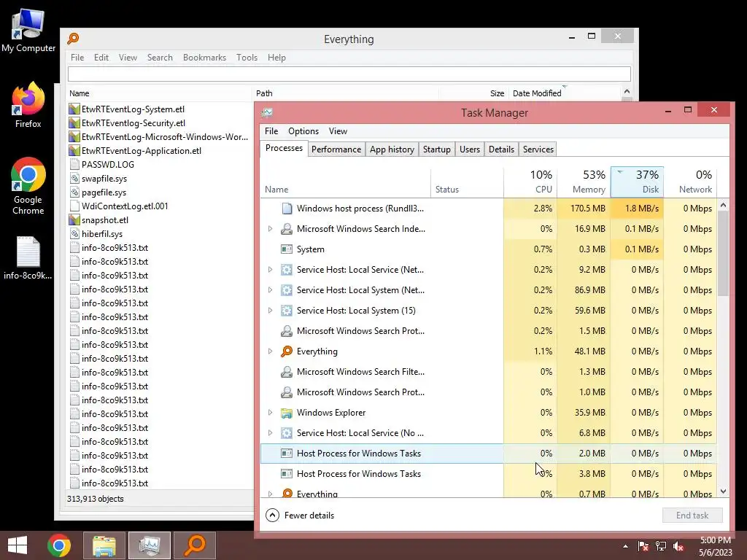Click the System process icon
This screenshot has height=560, width=747.
286,249
